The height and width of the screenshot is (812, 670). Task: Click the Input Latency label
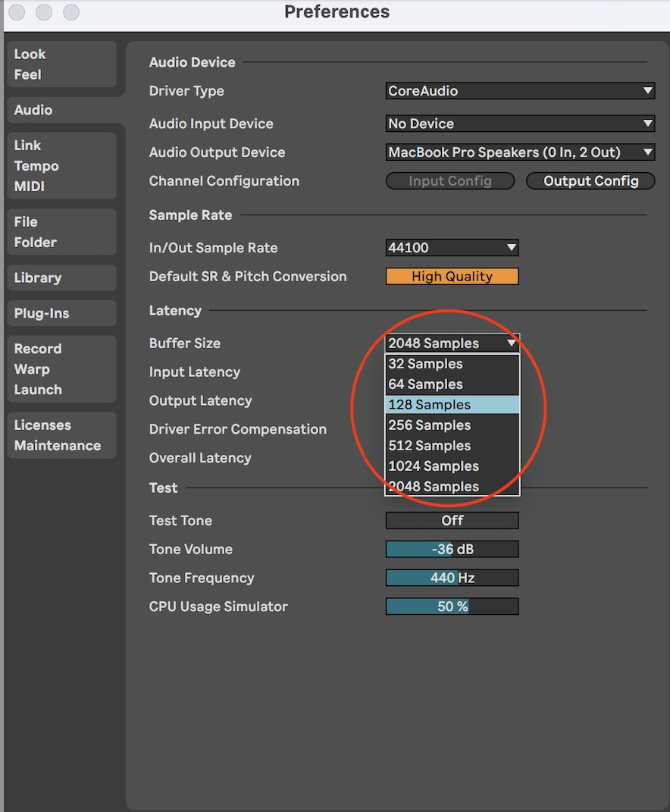pos(195,372)
